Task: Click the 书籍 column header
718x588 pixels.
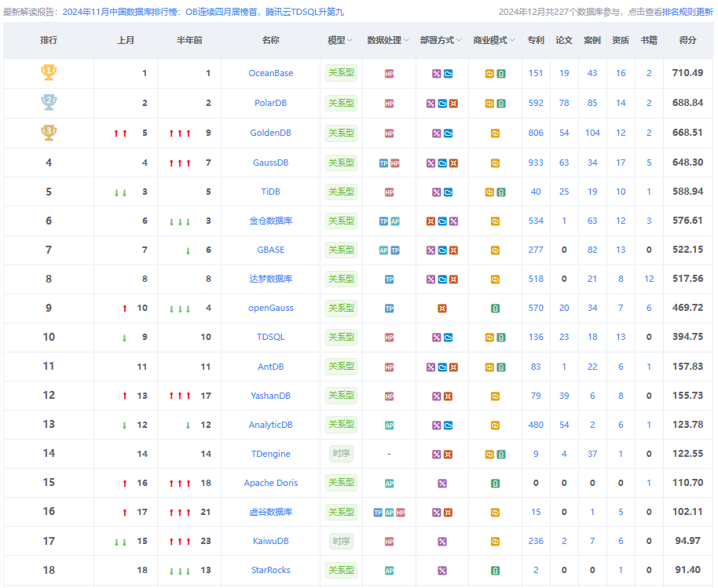Action: point(649,40)
